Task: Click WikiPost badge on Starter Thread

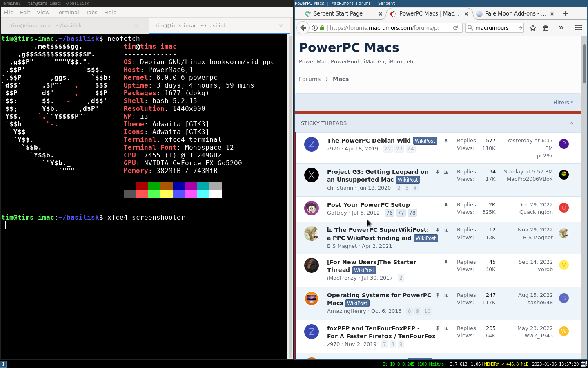Action: [364, 270]
